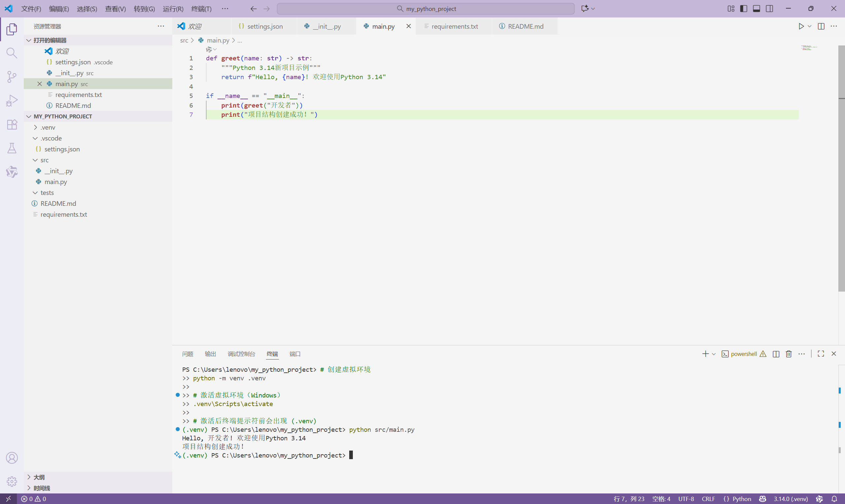Open the Search view
This screenshot has width=845, height=504.
pos(12,53)
